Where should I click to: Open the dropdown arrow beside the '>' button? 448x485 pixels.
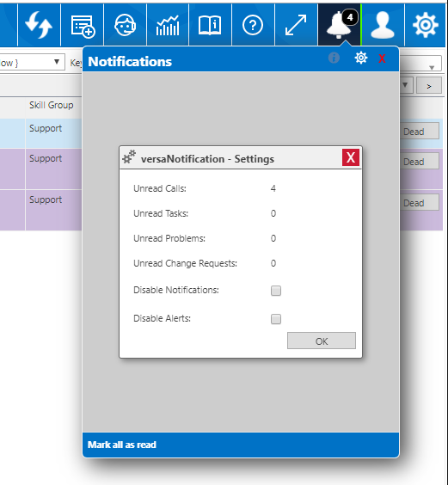click(x=406, y=85)
